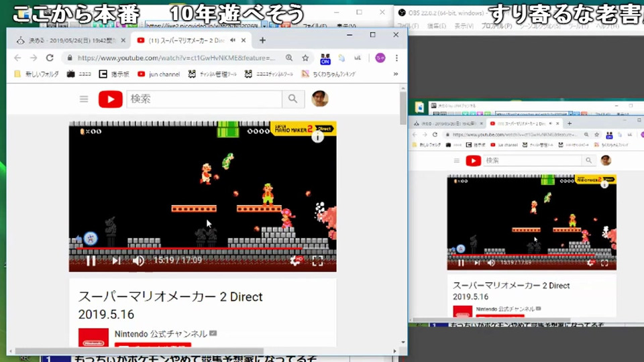
Task: Reload the YouTube page
Action: tap(50, 58)
